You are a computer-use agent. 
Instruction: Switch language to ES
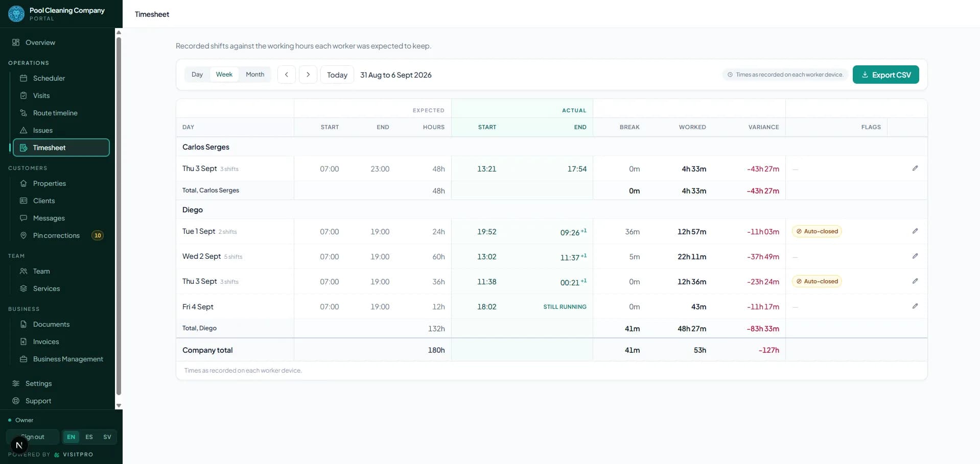[89, 437]
